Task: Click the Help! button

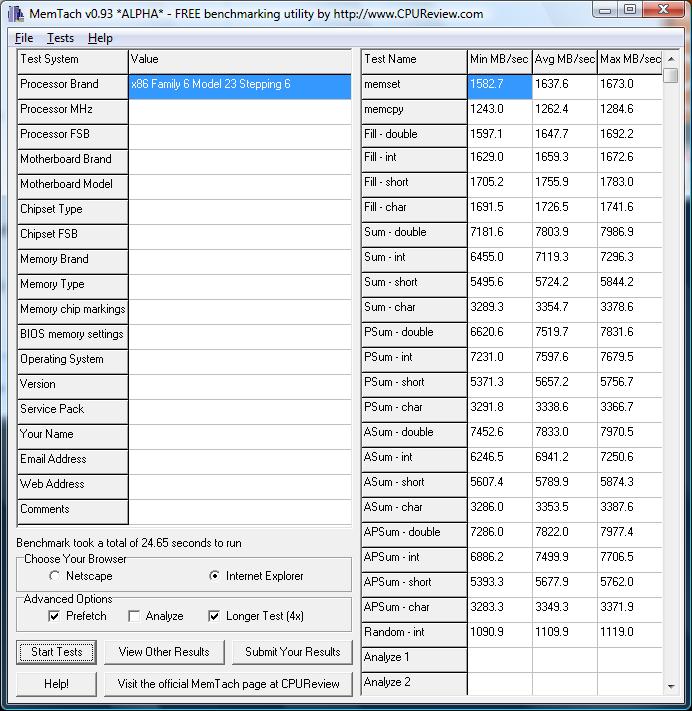Action: click(57, 684)
